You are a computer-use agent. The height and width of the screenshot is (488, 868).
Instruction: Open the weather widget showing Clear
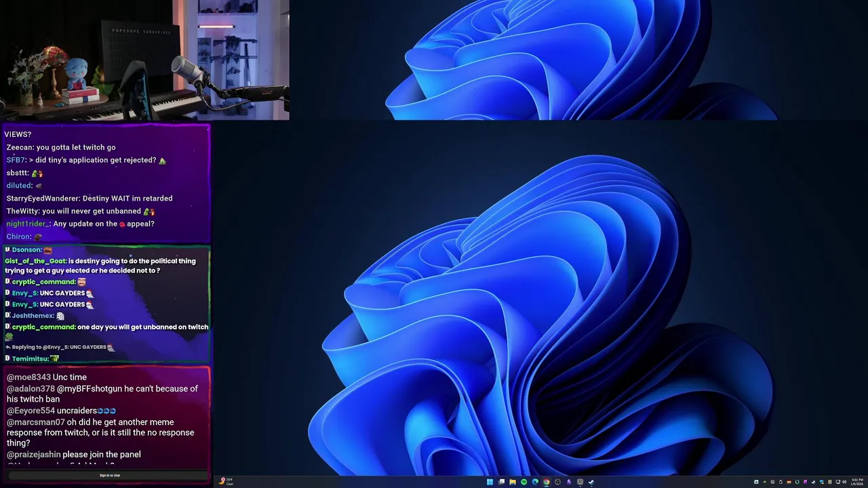point(226,482)
